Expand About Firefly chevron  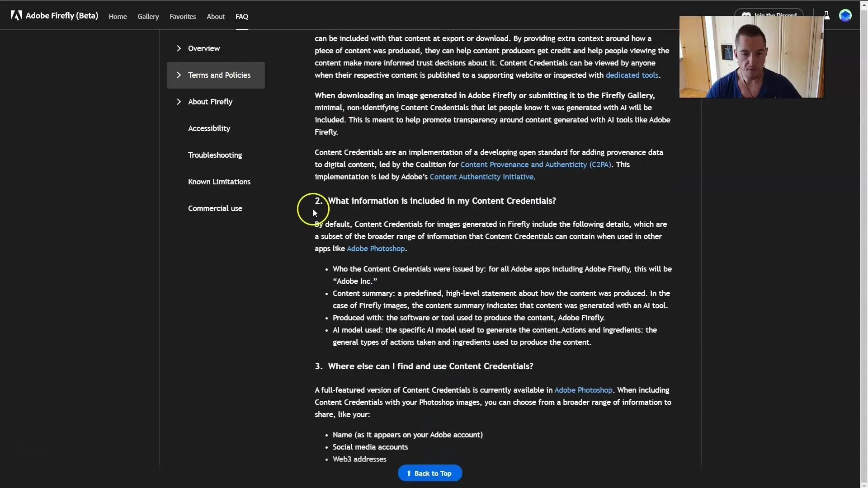(x=179, y=102)
